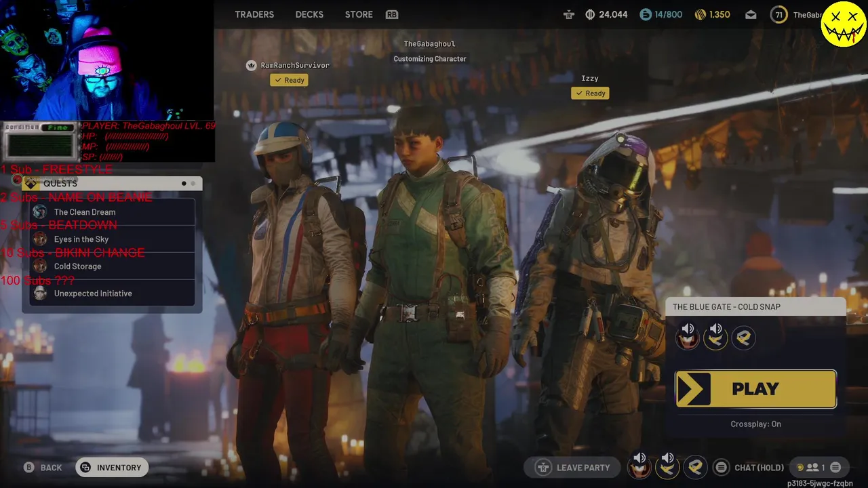Go to the Store tab
This screenshot has width=868, height=488.
359,14
